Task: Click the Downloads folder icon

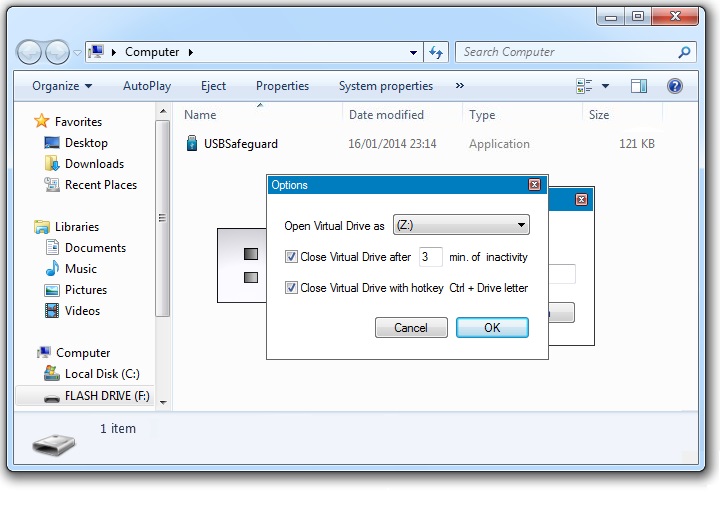Action: coord(52,163)
